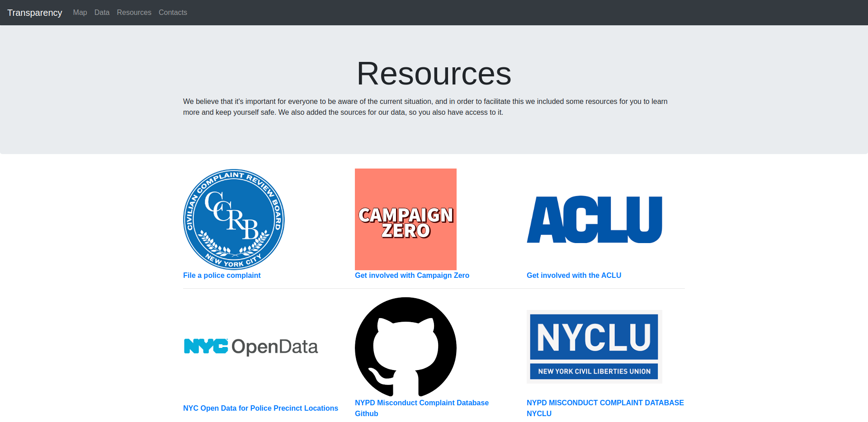Open Get involved with Campaign Zero link
Viewport: 868px width, 422px height.
(x=412, y=276)
